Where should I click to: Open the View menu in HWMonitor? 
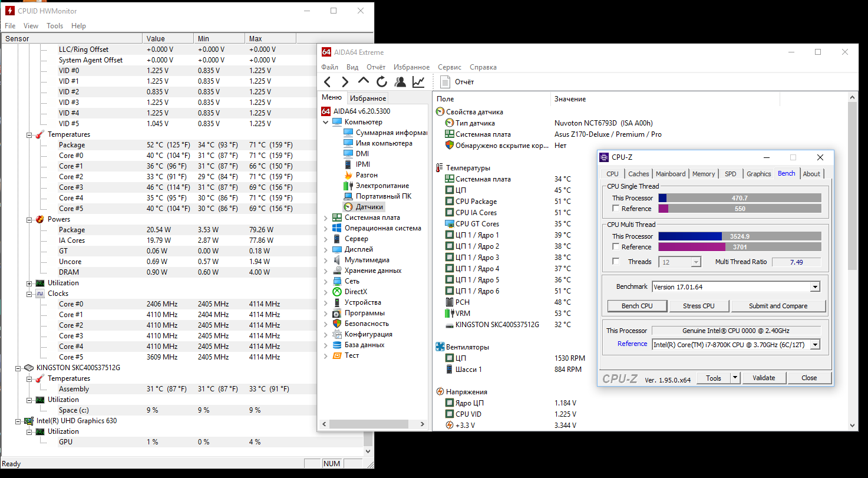(31, 26)
